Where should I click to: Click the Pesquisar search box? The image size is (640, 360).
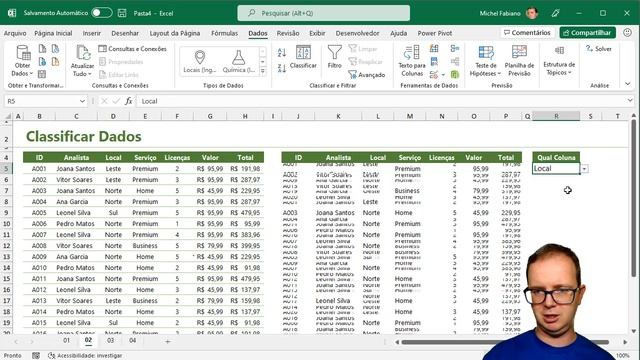324,13
